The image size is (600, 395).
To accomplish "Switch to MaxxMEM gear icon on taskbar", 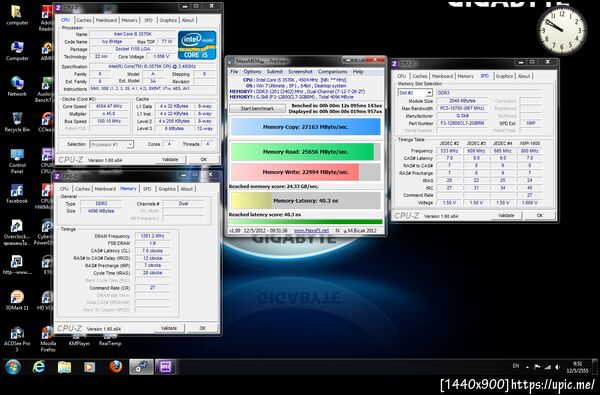I will pyautogui.click(x=141, y=367).
